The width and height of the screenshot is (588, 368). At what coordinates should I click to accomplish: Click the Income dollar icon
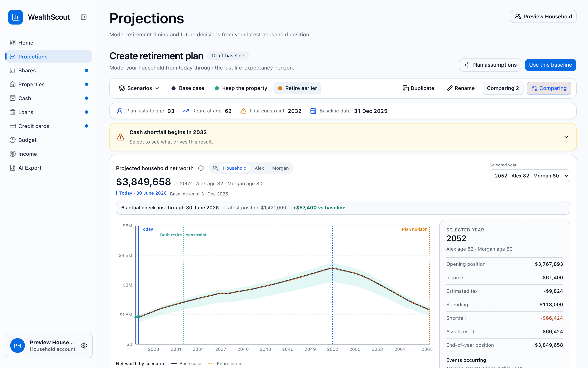(x=13, y=154)
